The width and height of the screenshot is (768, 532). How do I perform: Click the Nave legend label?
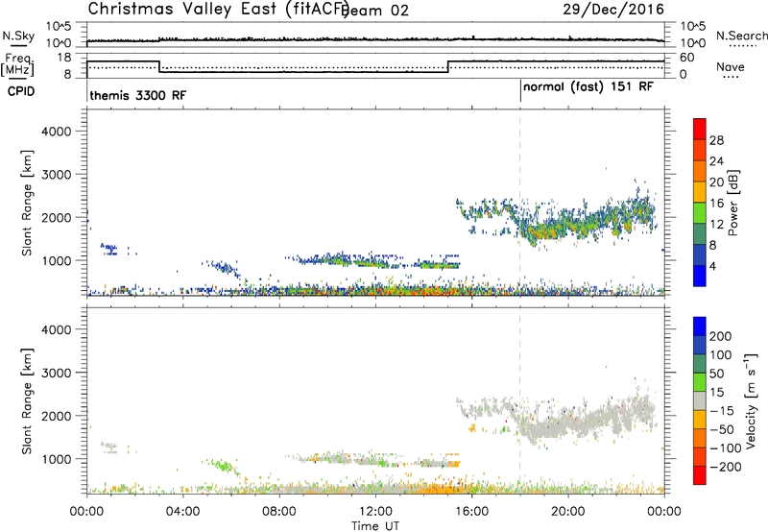coord(731,67)
